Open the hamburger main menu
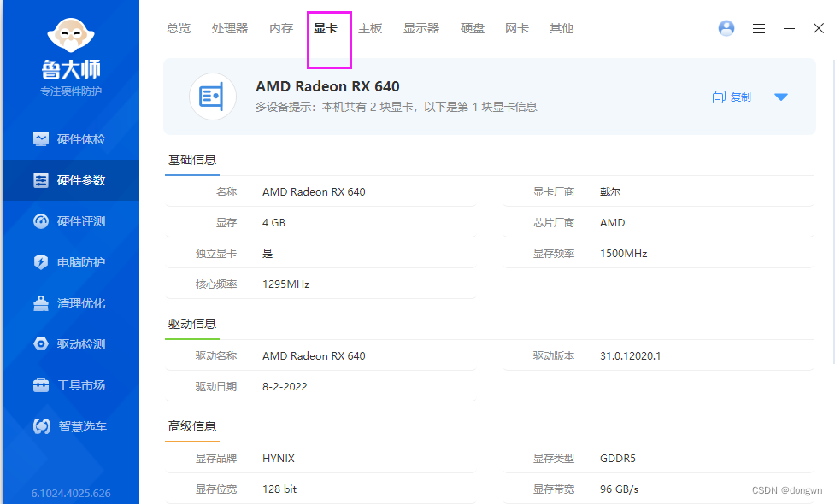Screen dimensions: 835x504 click(x=759, y=29)
